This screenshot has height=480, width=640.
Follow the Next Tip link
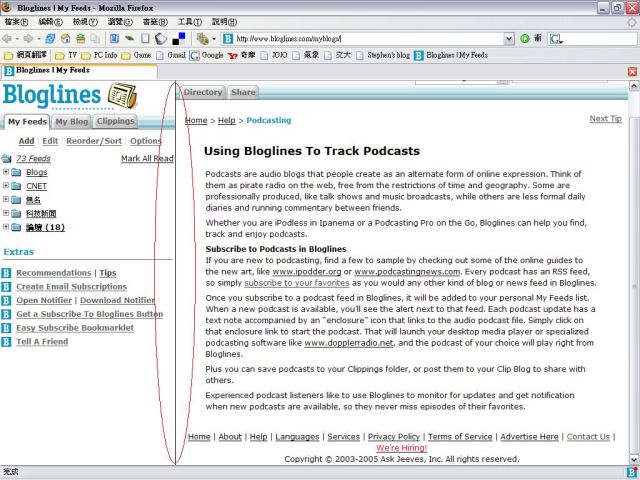point(605,119)
